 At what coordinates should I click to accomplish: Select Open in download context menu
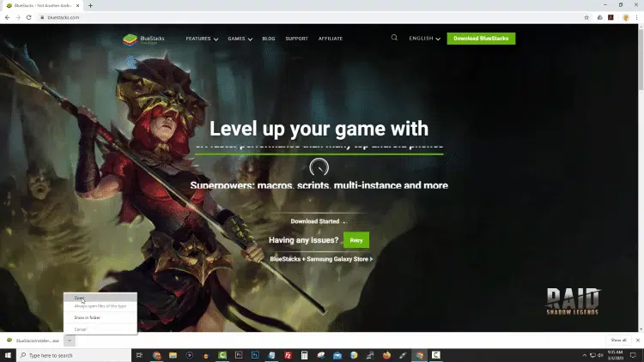[100, 298]
